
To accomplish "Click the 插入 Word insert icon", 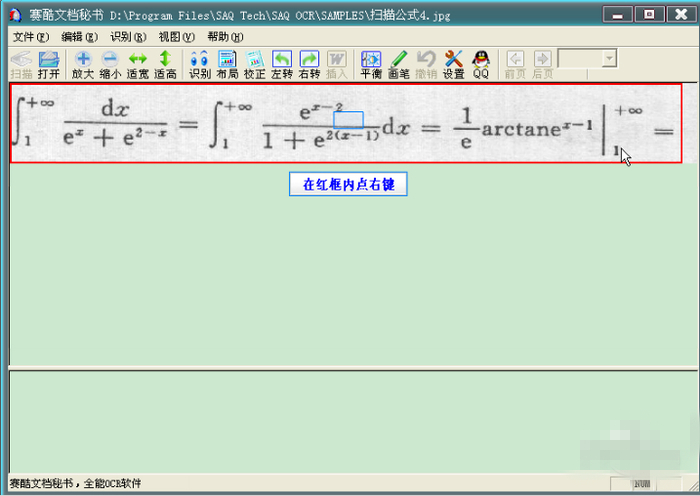I will (337, 65).
